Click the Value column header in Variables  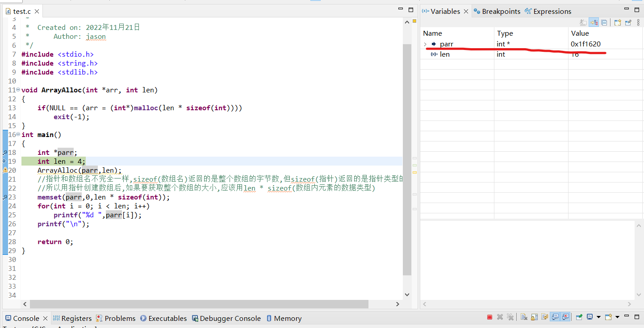coord(606,33)
